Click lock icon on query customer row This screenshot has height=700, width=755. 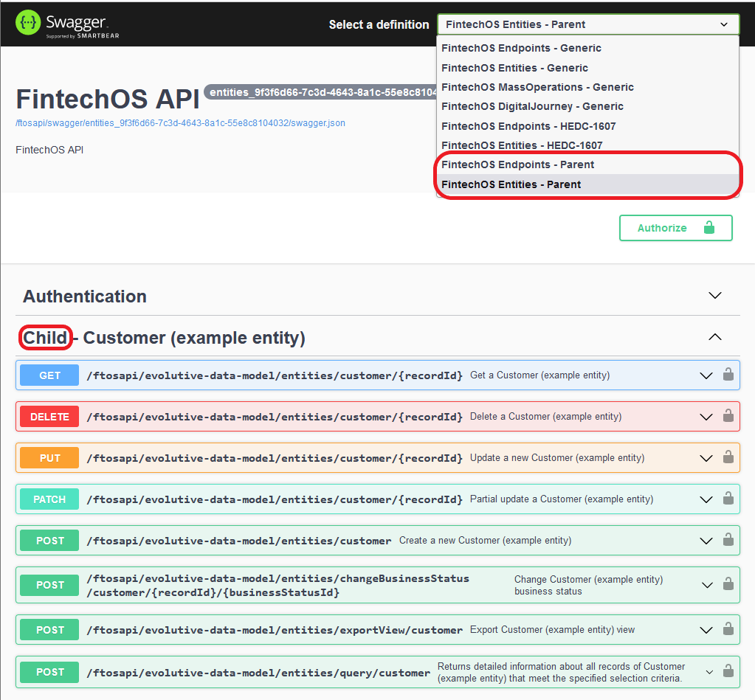(728, 671)
